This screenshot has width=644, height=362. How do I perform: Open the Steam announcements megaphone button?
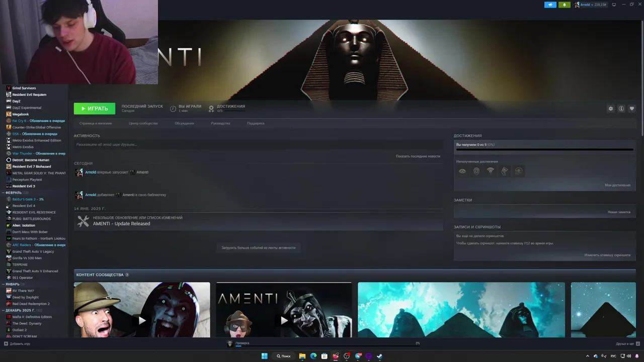[550, 5]
